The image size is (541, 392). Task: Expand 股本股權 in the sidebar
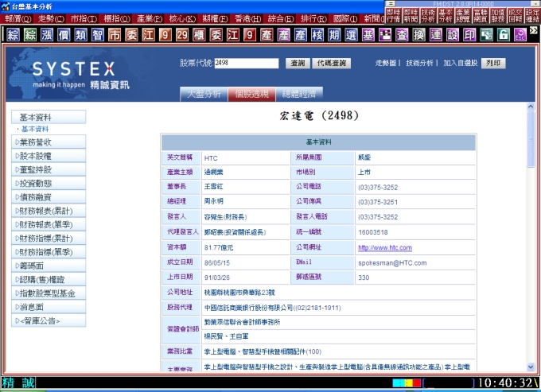(x=49, y=156)
